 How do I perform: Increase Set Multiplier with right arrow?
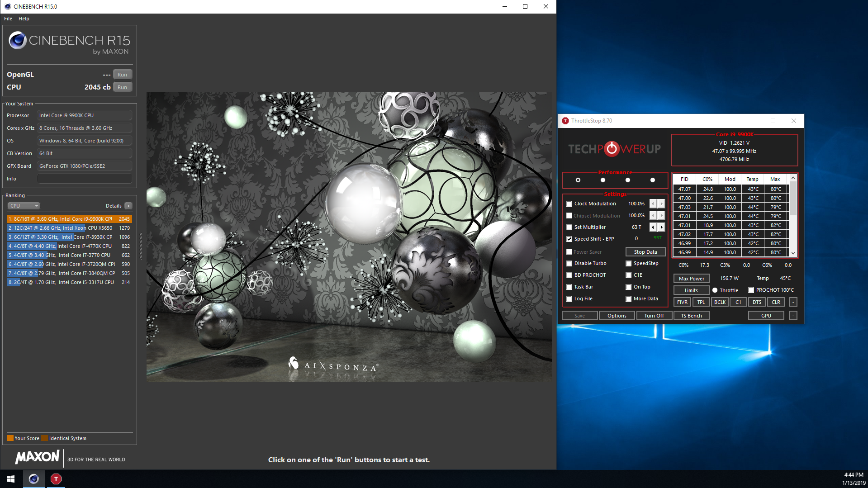coord(661,227)
